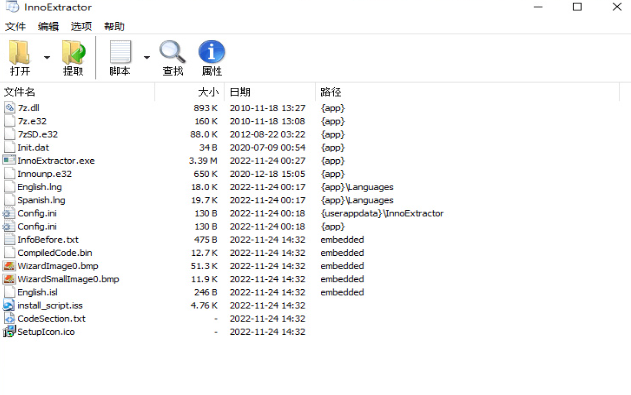Select the Innounp.e32 file icon
This screenshot has width=631, height=395.
10,174
